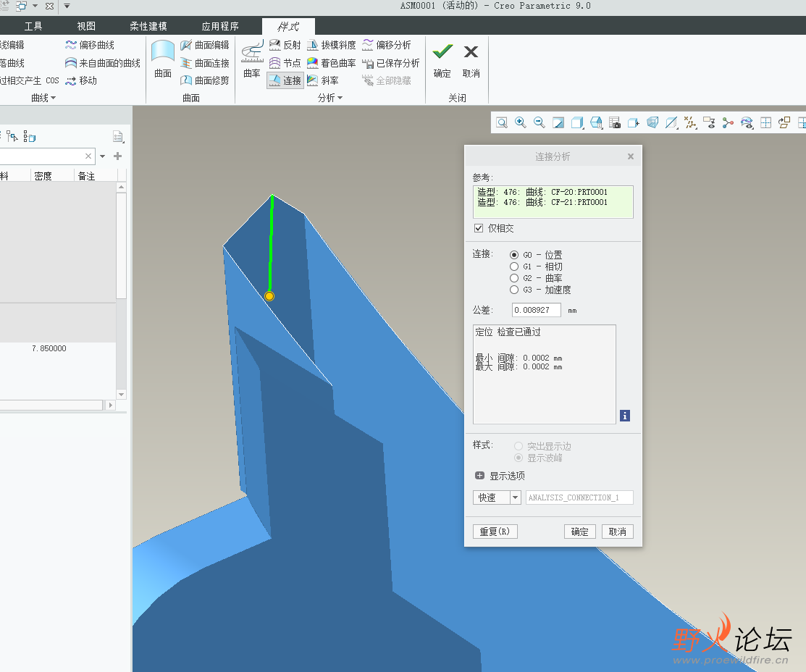
Task: Click the 连接 (Connection) analysis button
Action: click(285, 80)
